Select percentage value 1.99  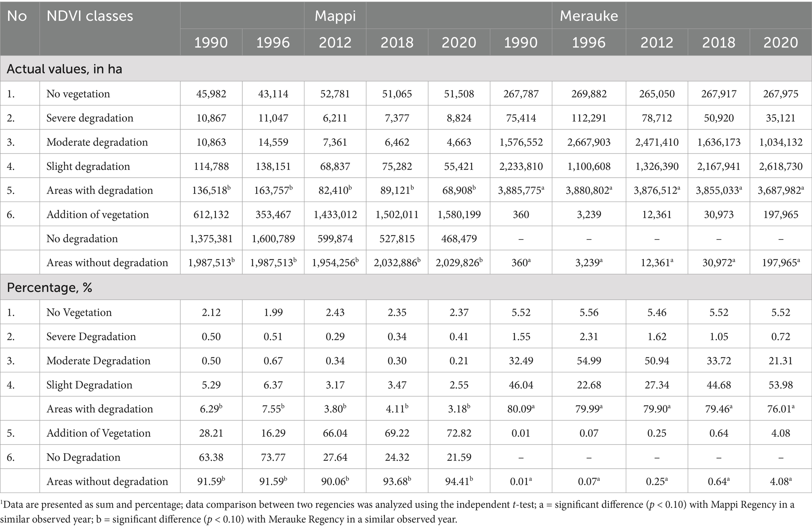(273, 313)
